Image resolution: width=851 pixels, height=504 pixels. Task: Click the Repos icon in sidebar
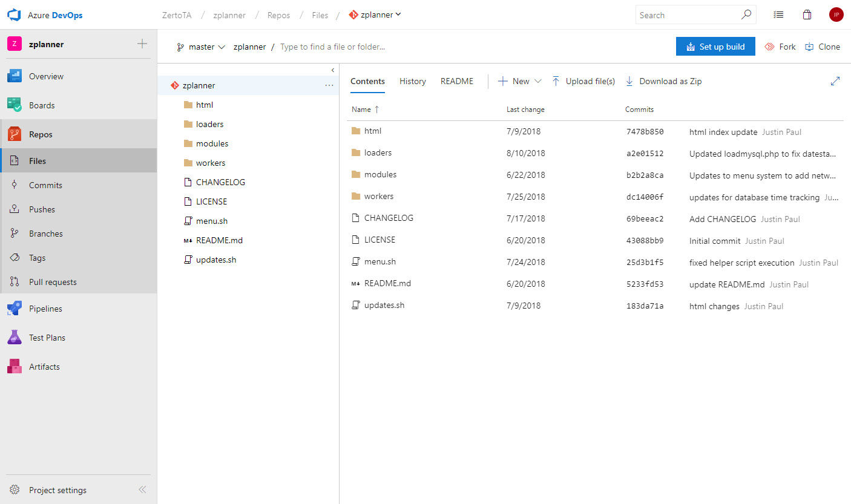[x=15, y=134]
